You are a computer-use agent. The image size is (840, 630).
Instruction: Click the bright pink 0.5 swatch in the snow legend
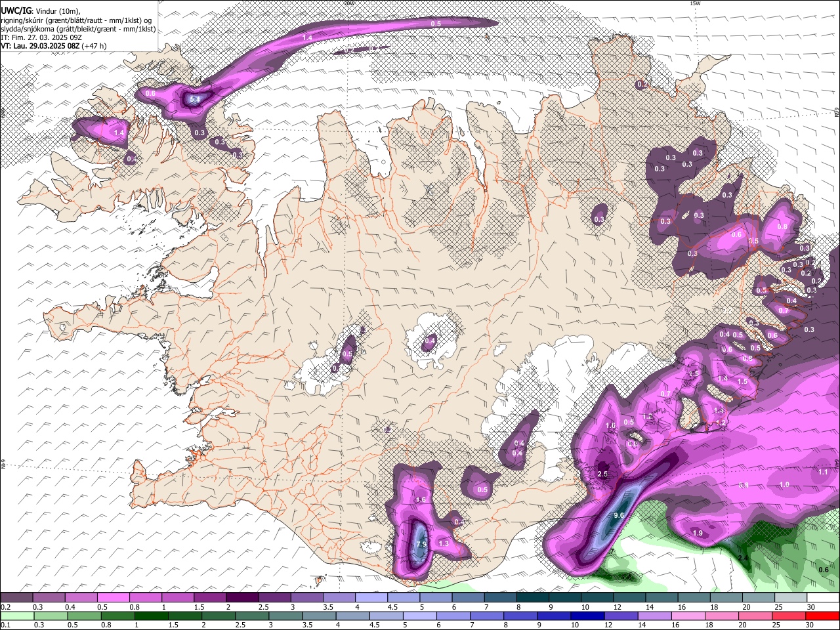click(x=114, y=598)
